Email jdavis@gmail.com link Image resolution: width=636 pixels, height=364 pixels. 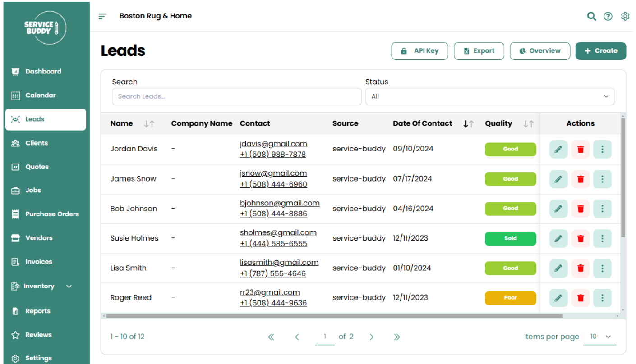tap(273, 144)
